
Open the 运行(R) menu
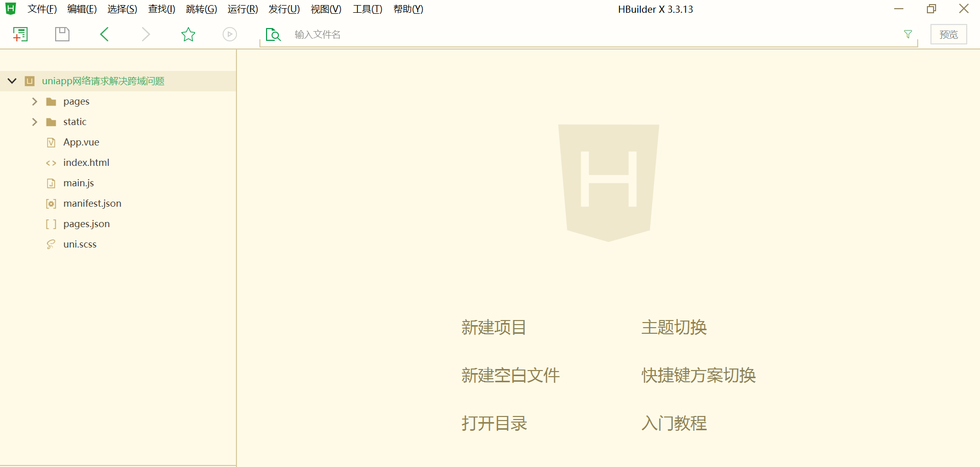click(x=243, y=9)
